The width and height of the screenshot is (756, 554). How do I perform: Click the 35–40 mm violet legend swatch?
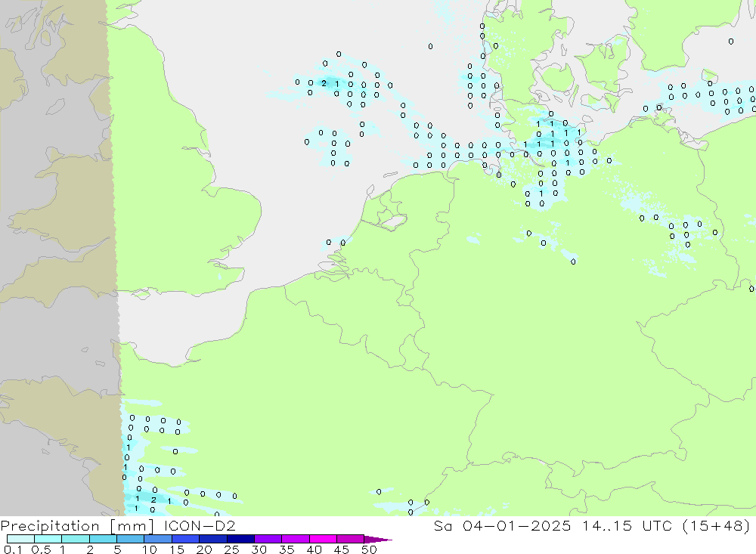click(296, 539)
